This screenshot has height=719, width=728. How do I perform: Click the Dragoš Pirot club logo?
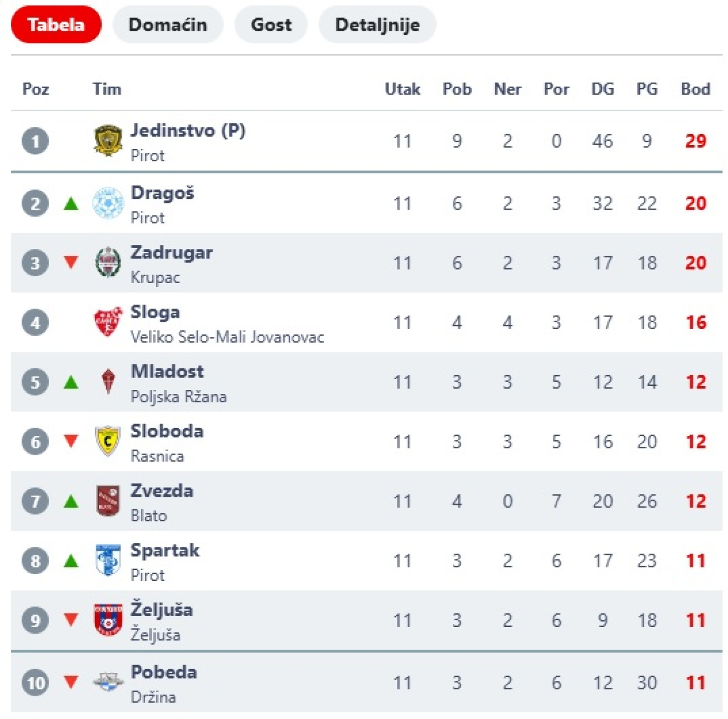tap(107, 203)
